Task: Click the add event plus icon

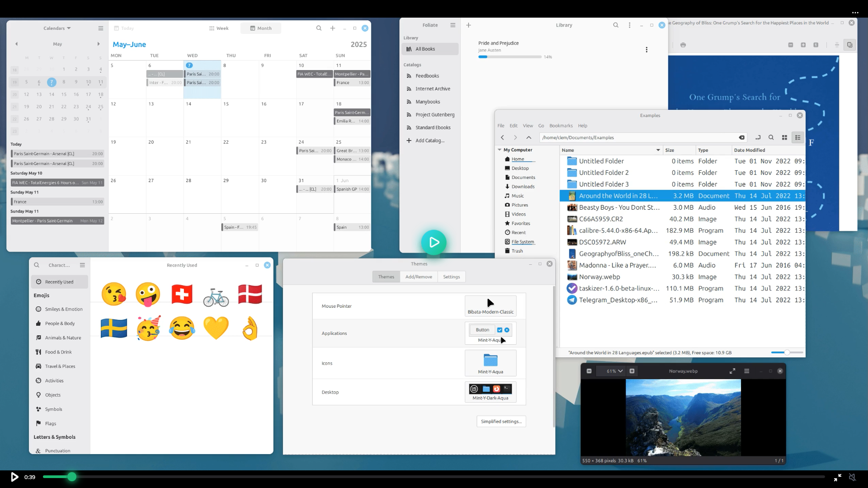Action: 333,28
